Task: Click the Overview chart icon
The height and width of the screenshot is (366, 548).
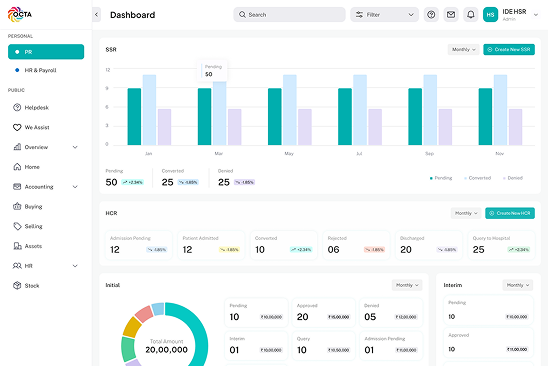Action: (x=17, y=147)
